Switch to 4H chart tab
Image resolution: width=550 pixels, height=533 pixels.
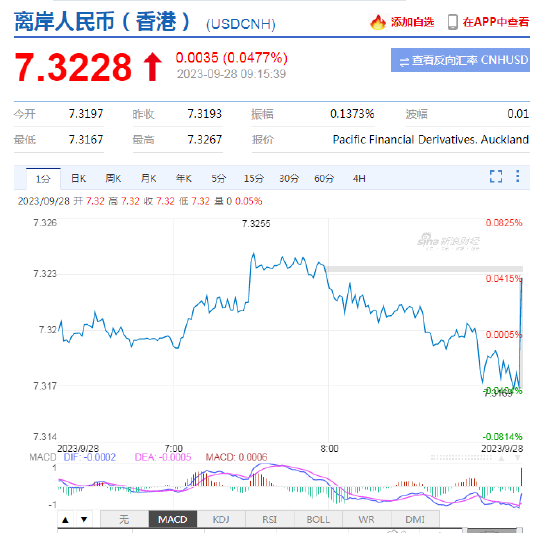(359, 178)
